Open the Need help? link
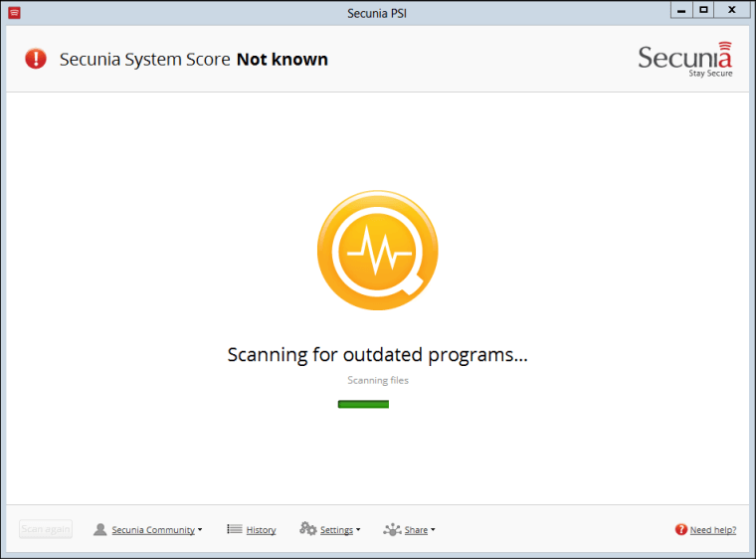Image resolution: width=756 pixels, height=559 pixels. coord(713,530)
